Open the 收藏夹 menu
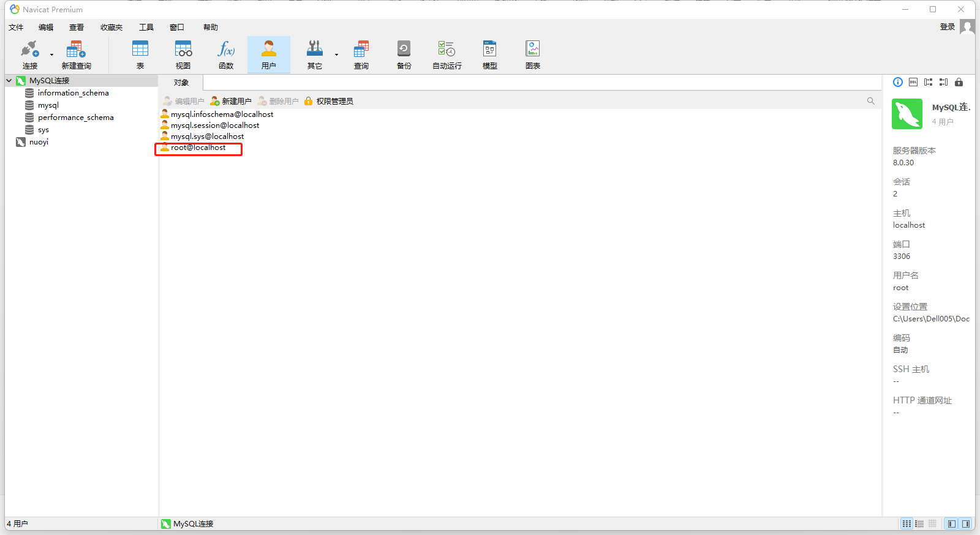Image resolution: width=980 pixels, height=535 pixels. (x=111, y=27)
